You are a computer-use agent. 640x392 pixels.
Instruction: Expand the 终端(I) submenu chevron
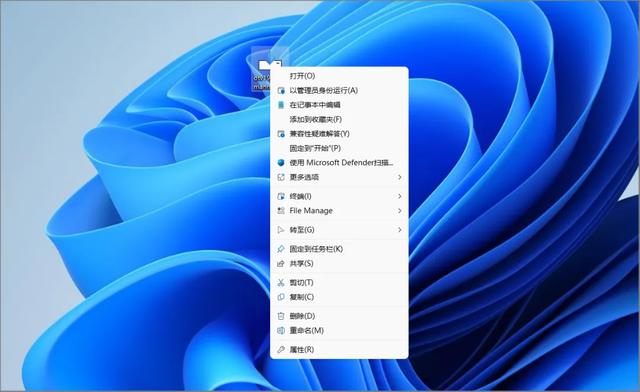(400, 196)
